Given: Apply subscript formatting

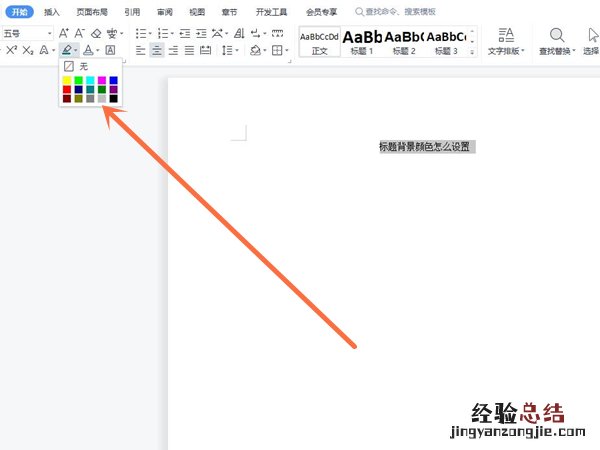Looking at the screenshot, I should [x=27, y=50].
